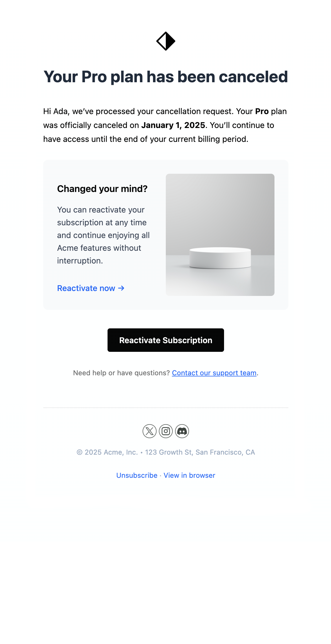Open the Discord social icon
Screen dimensions: 331x644
[x=182, y=431]
